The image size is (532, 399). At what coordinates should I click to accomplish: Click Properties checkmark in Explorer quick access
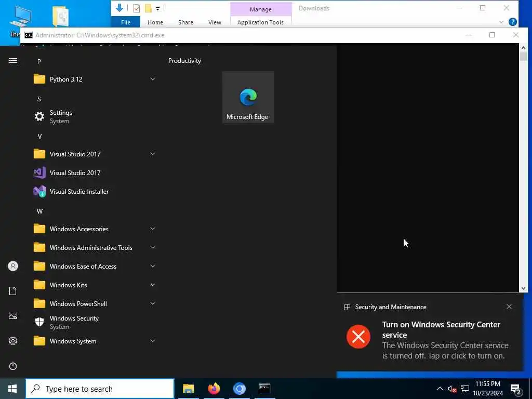pos(137,8)
